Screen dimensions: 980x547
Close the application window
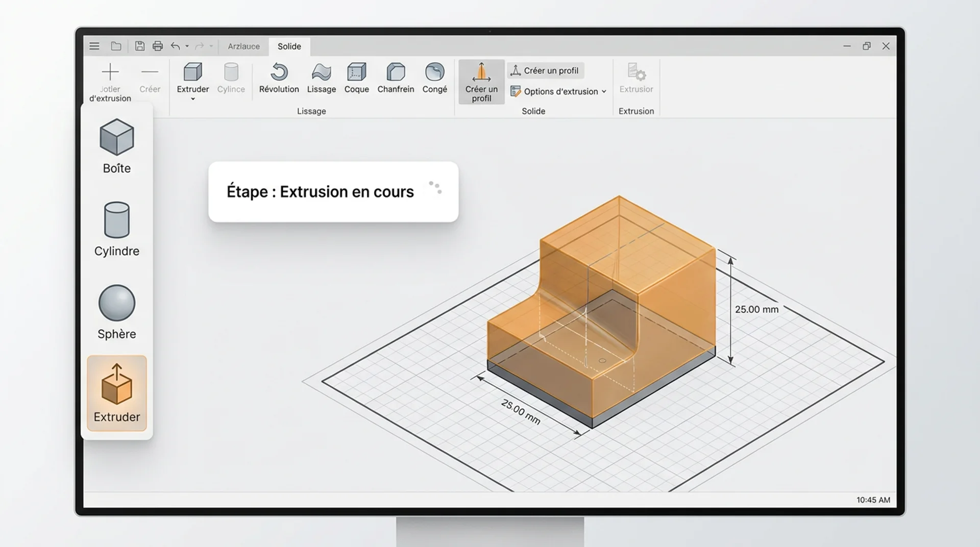click(886, 46)
